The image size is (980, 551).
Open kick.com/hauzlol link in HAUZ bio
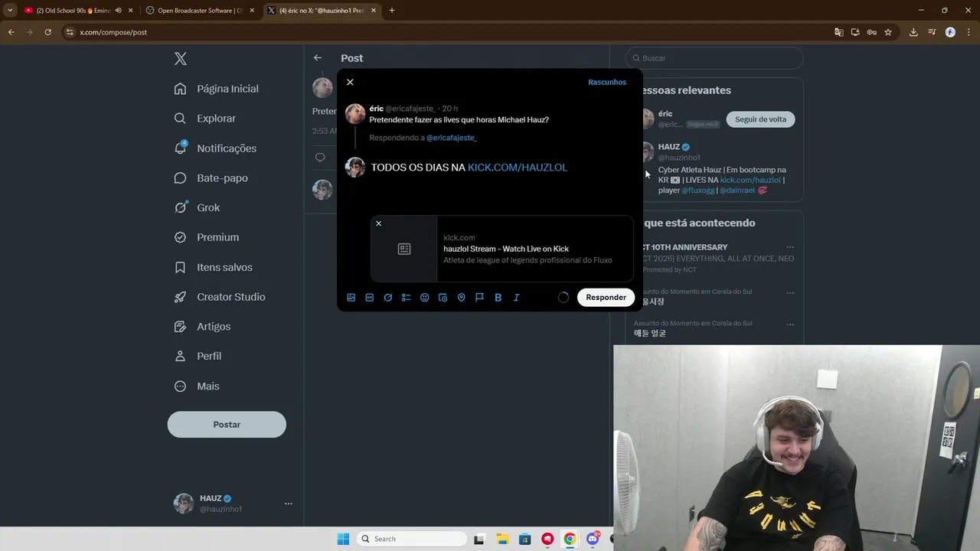tap(750, 180)
